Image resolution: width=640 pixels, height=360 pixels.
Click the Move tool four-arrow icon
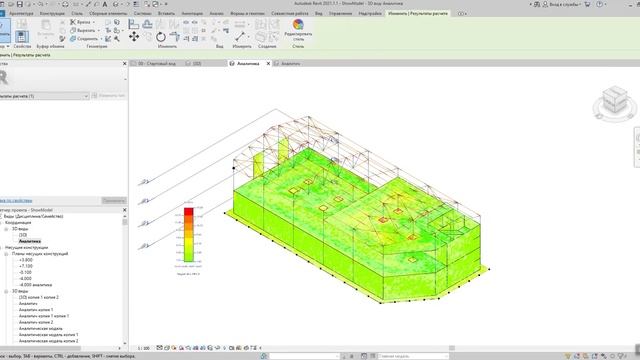(134, 37)
